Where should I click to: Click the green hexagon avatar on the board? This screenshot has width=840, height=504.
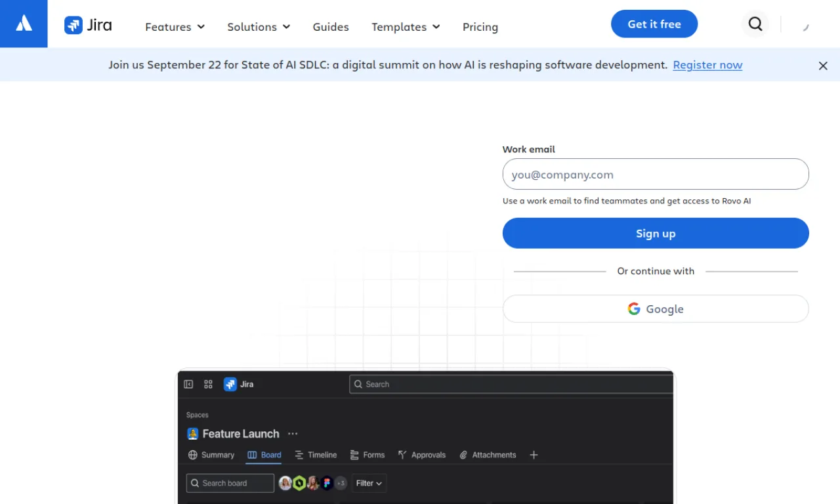coord(299,483)
